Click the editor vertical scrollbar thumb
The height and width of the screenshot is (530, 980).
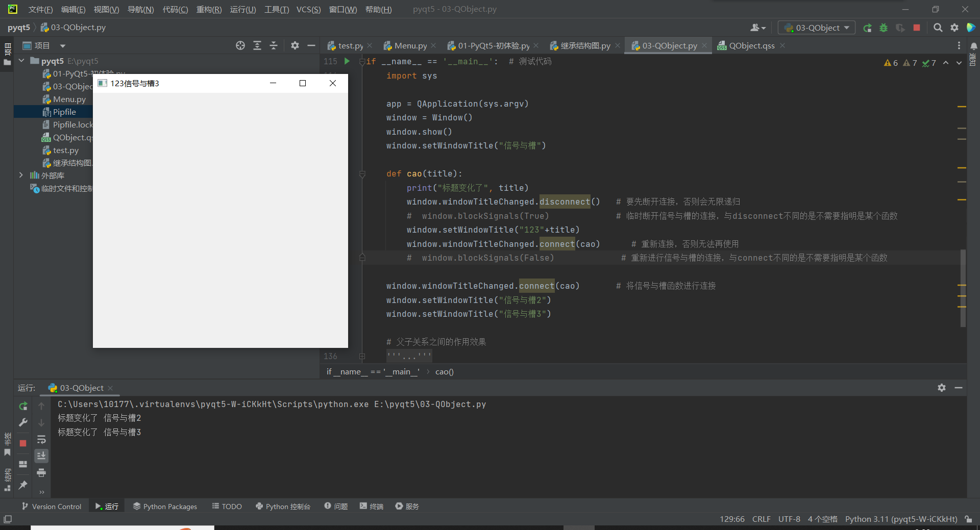coord(963,288)
